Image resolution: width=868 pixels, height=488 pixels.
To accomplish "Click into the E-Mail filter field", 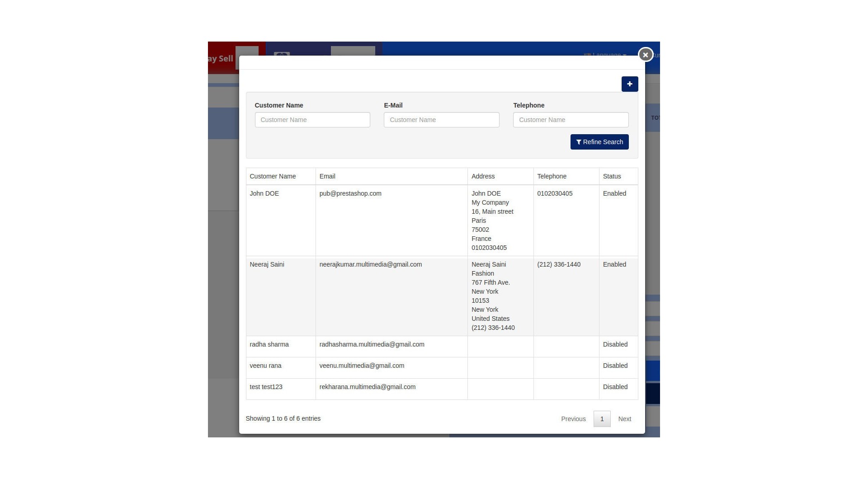I will [441, 120].
